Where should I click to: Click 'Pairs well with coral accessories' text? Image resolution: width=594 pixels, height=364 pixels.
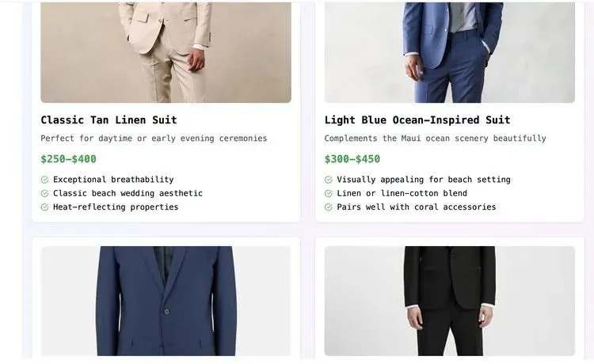pyautogui.click(x=417, y=207)
